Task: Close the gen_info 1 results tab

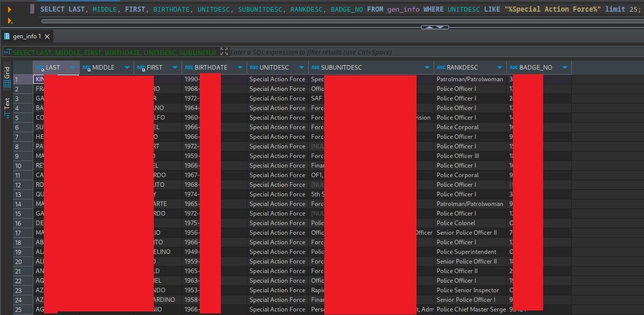Action: (47, 36)
